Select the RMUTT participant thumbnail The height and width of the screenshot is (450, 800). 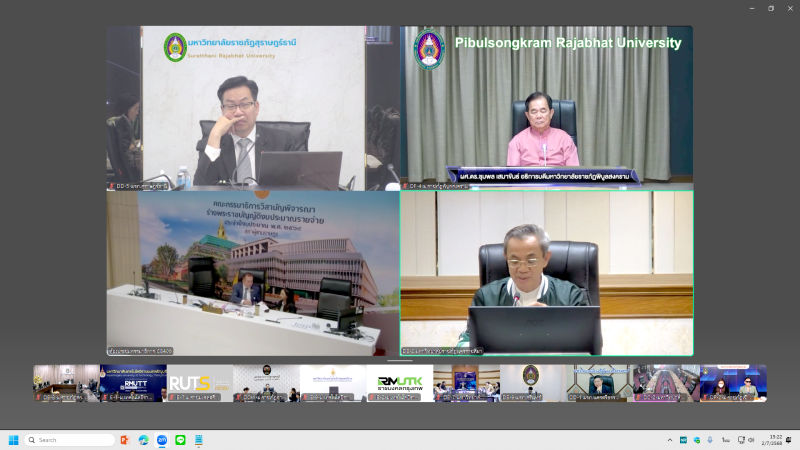tap(133, 382)
